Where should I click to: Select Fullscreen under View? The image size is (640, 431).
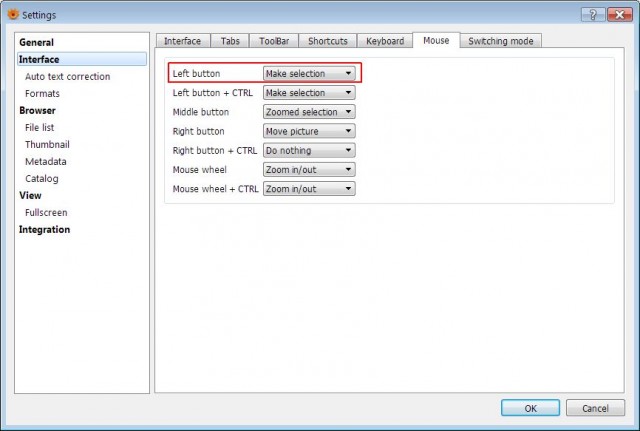tap(46, 213)
